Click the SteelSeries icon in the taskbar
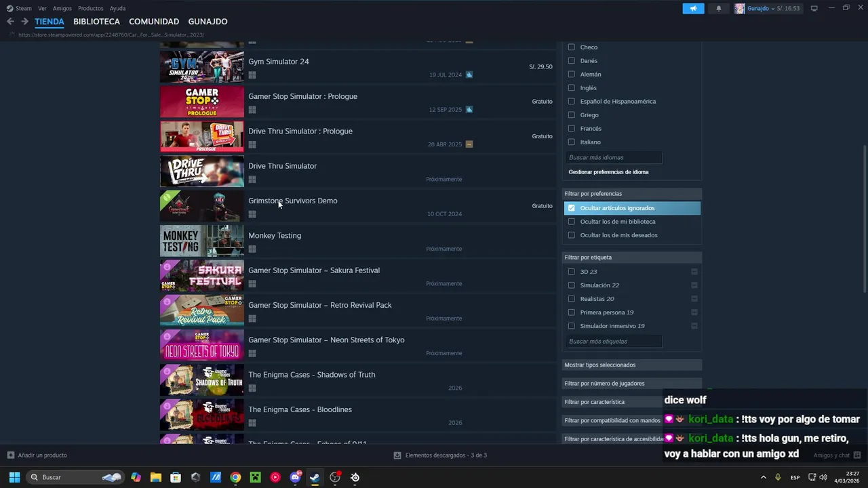This screenshot has height=488, width=868. pos(355,477)
